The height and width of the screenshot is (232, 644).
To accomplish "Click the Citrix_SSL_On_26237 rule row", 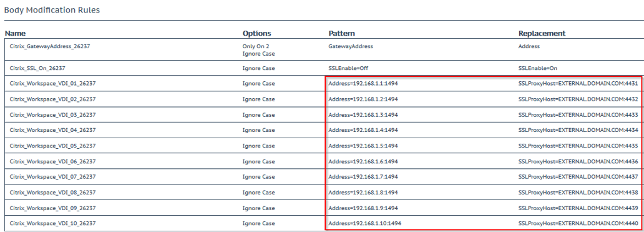I will [x=324, y=68].
